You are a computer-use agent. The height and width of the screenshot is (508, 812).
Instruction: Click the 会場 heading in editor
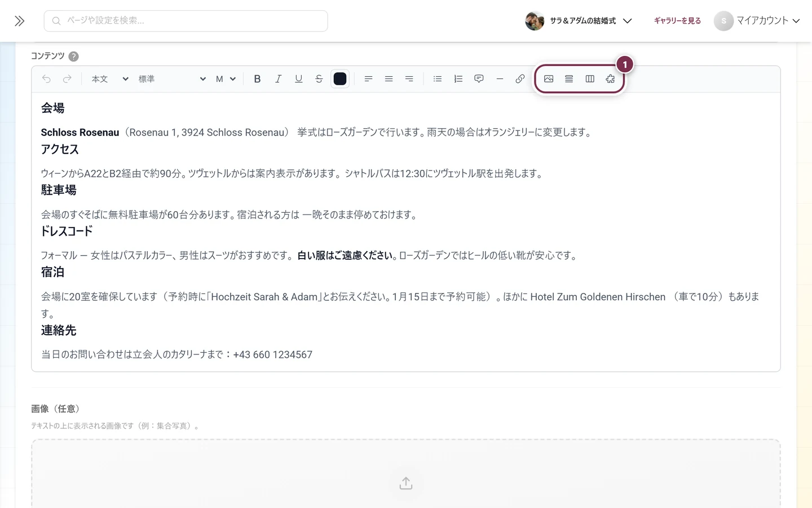click(52, 108)
